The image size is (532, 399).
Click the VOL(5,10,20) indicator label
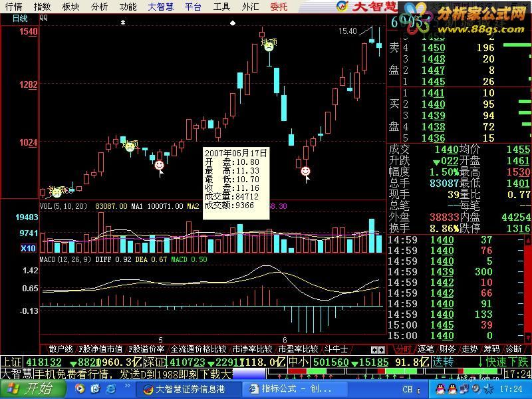tap(63, 206)
